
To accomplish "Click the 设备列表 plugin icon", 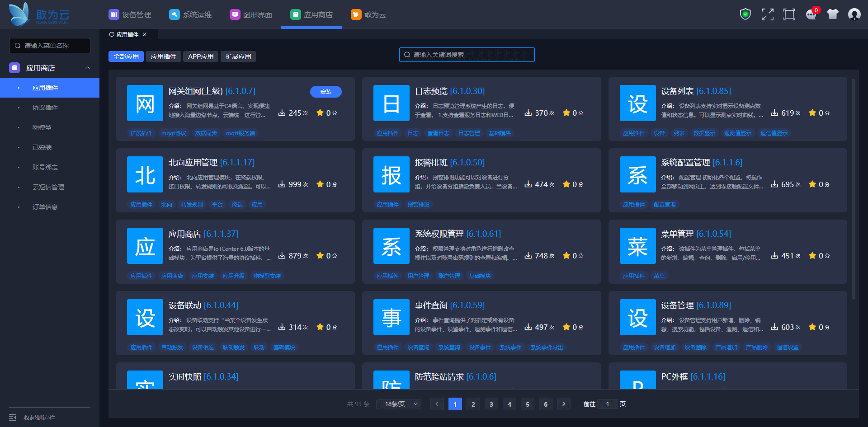I will coord(638,103).
